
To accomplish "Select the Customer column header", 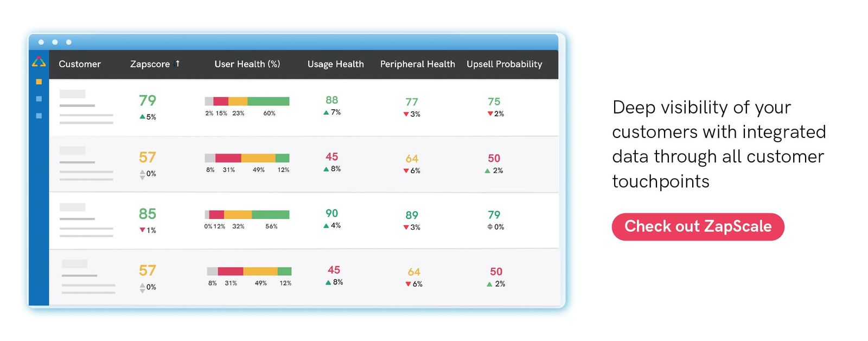I will [x=80, y=64].
